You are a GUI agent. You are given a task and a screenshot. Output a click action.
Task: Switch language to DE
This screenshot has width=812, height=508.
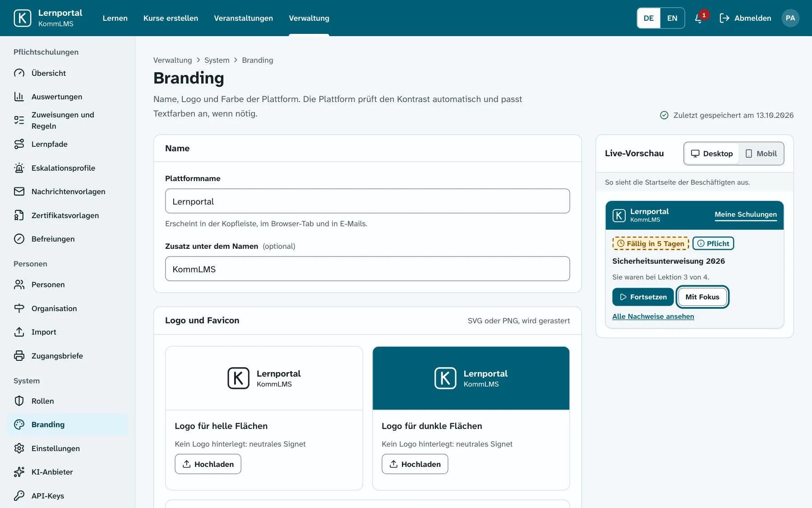[649, 18]
